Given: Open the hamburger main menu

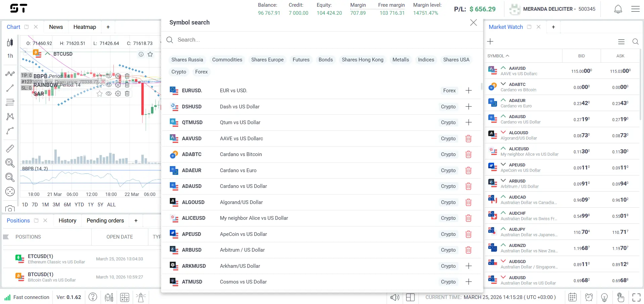Looking at the screenshot, I should click(x=635, y=9).
